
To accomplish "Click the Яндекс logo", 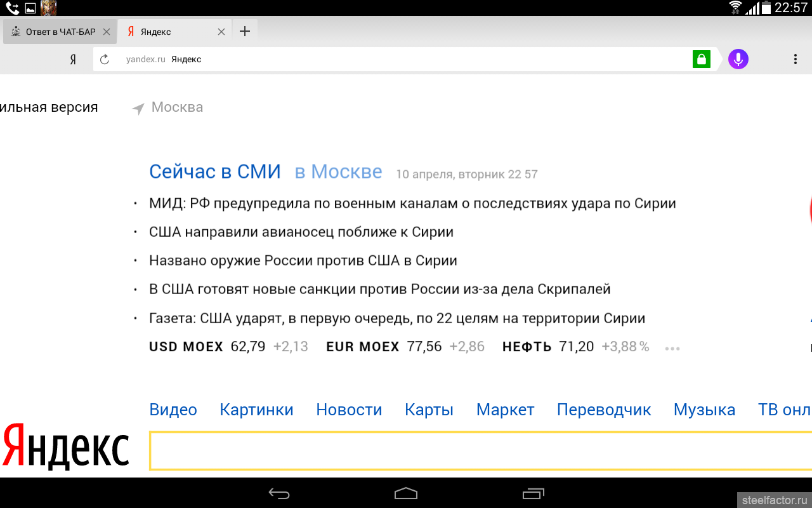I will tap(66, 448).
